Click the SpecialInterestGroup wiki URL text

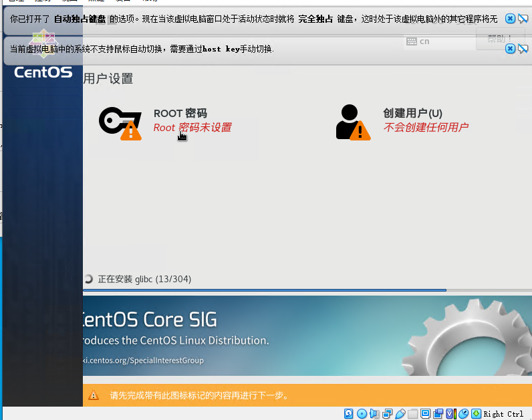point(144,360)
